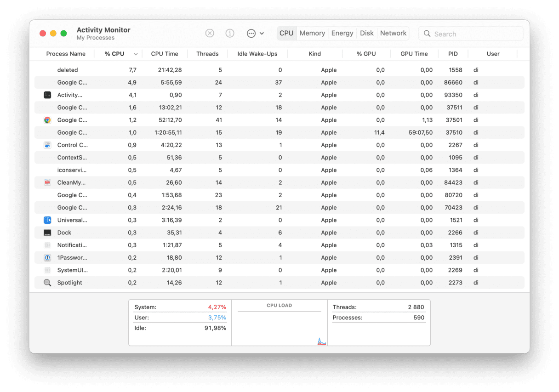
Task: Click the stop process X icon
Action: (x=210, y=33)
